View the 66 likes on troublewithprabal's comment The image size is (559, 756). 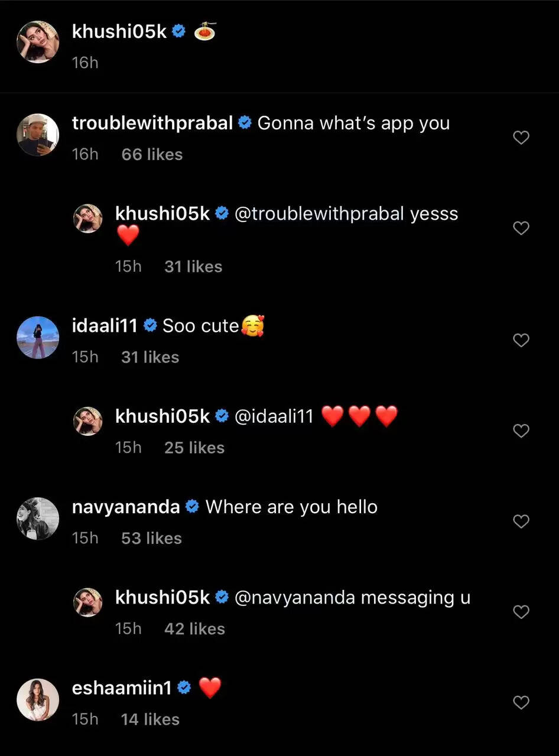pyautogui.click(x=152, y=155)
